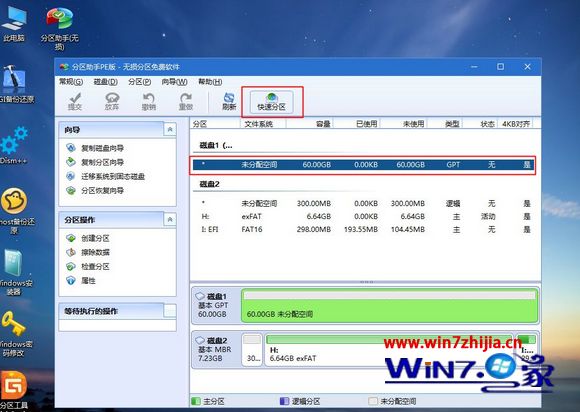Click the 分区恢复向导 icon
This screenshot has width=580, height=412.
[x=71, y=190]
